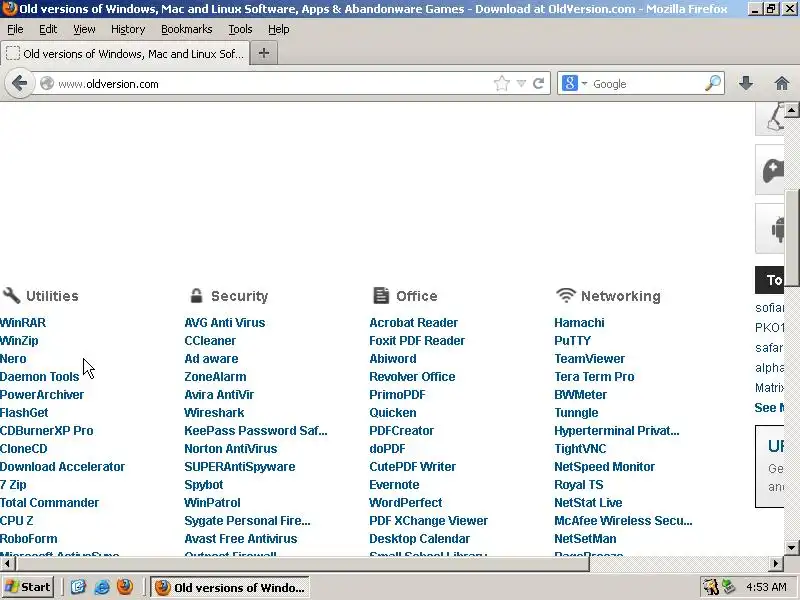
Task: Open the Windows Start menu
Action: (x=29, y=587)
